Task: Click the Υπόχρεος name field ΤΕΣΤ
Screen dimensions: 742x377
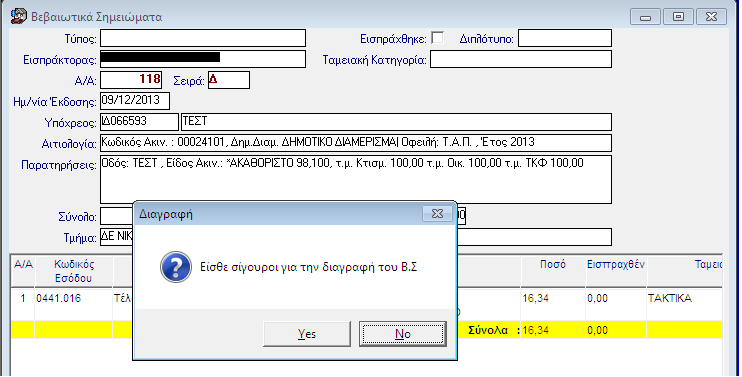Action: pos(396,122)
